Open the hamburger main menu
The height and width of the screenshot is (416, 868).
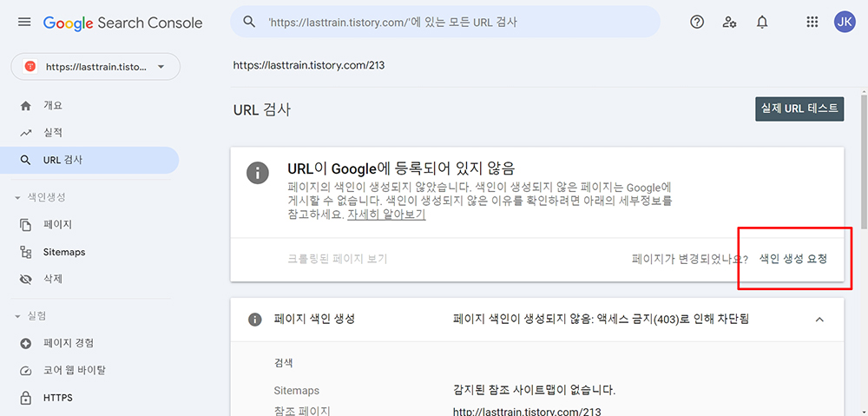point(24,23)
